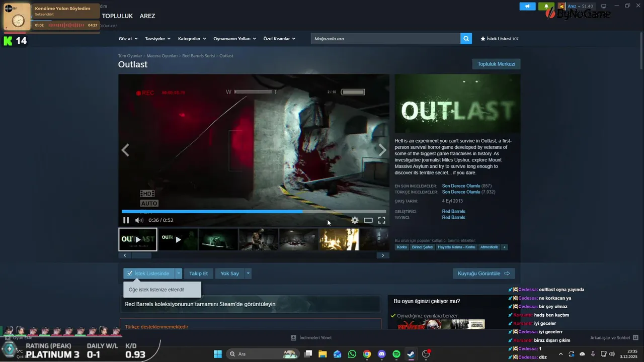644x362 pixels.
Task: Open the Tavsiyeler menu
Action: click(x=157, y=39)
